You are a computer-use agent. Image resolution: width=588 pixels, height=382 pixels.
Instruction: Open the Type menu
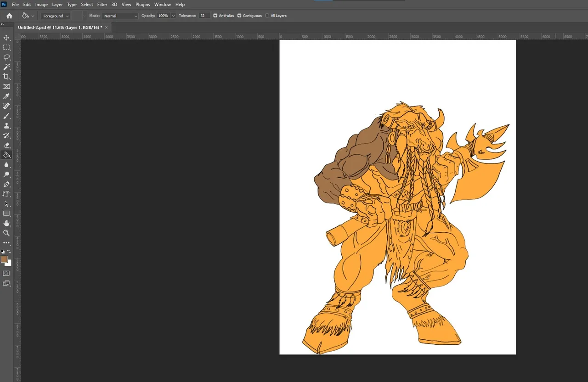[72, 4]
